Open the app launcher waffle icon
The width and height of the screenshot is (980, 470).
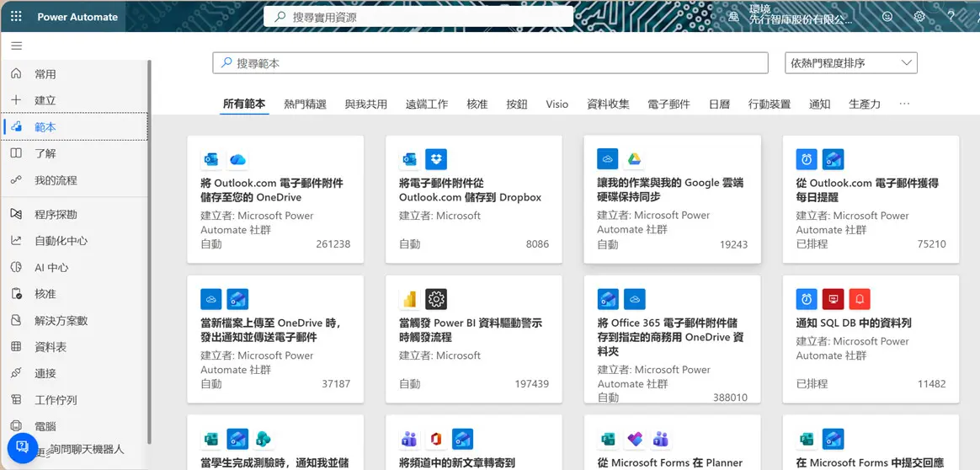16,16
